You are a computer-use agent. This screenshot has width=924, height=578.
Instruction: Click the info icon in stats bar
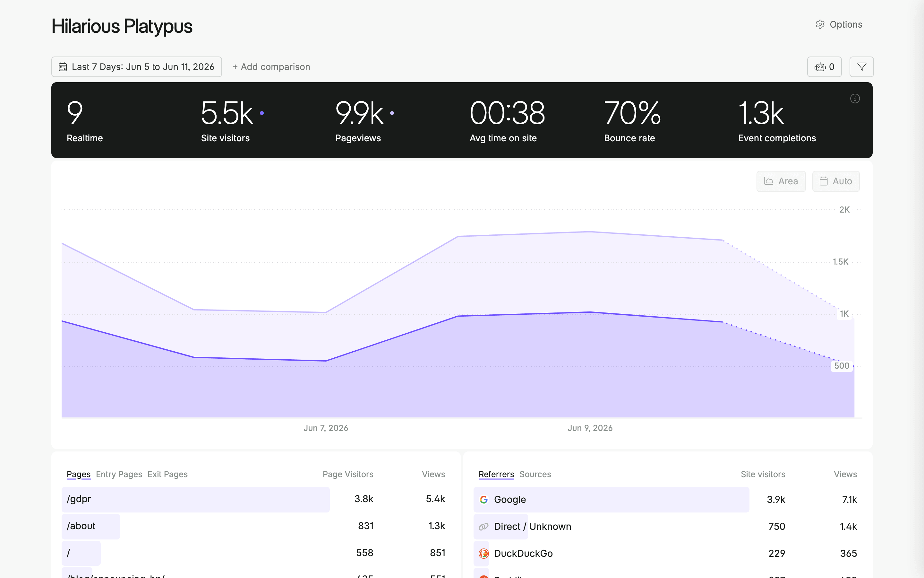[x=855, y=99]
